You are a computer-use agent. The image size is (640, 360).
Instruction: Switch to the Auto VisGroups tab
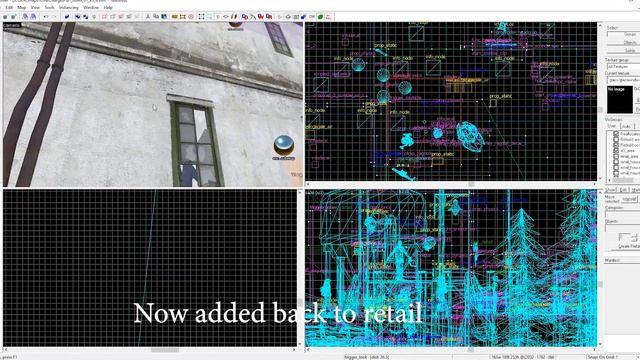coord(627,126)
